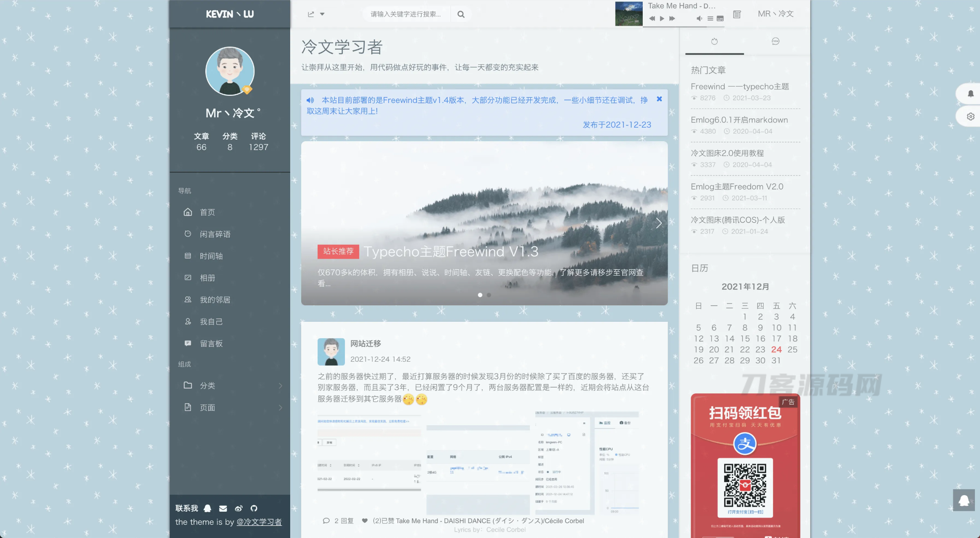Click the @冷文学习者 theme author link
Screen dimensions: 980x538
coord(259,522)
